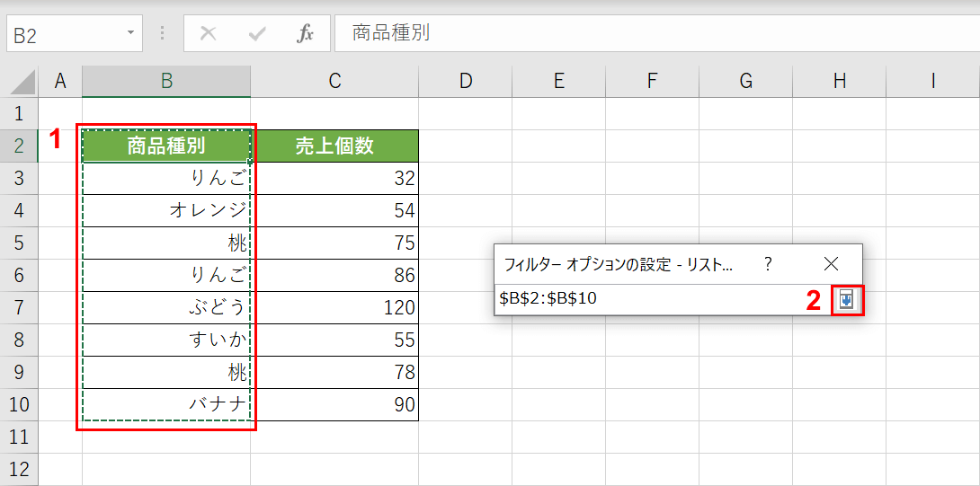980x486 pixels.
Task: Open the insert function fx button
Action: tap(305, 34)
